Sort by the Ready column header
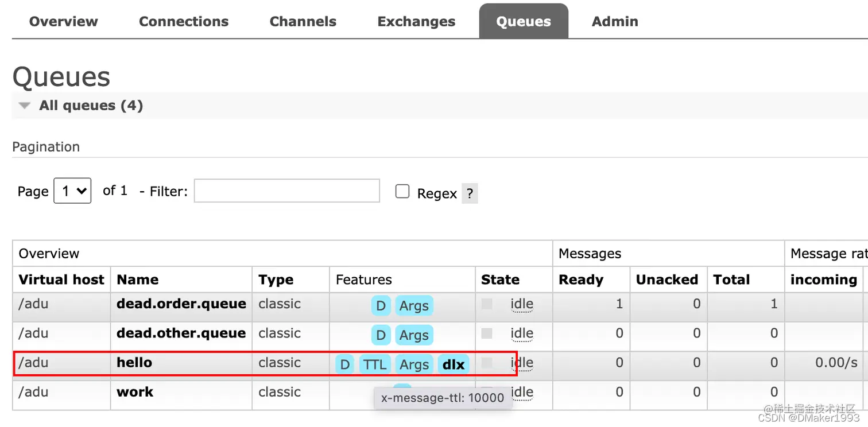Viewport: 868px width, 427px height. pyautogui.click(x=581, y=280)
